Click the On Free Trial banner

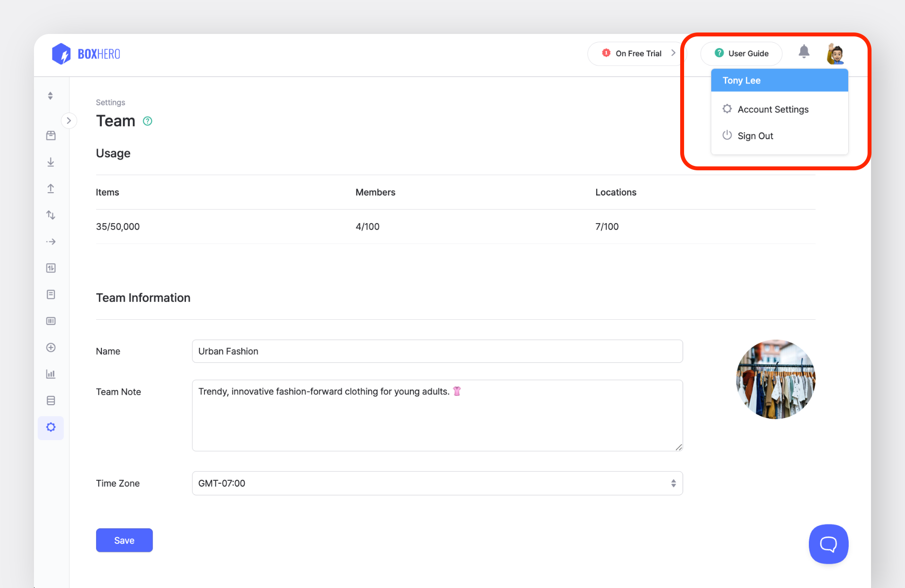(637, 53)
